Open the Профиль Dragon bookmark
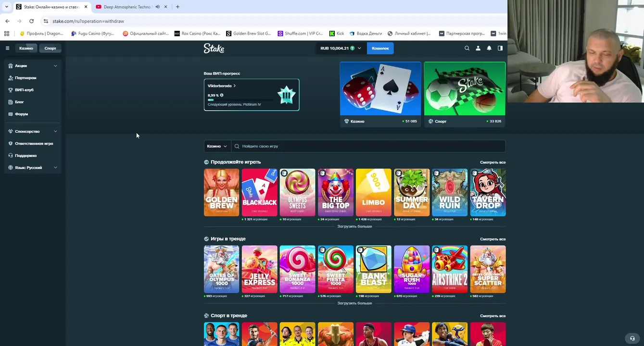This screenshot has width=644, height=346. (x=41, y=34)
